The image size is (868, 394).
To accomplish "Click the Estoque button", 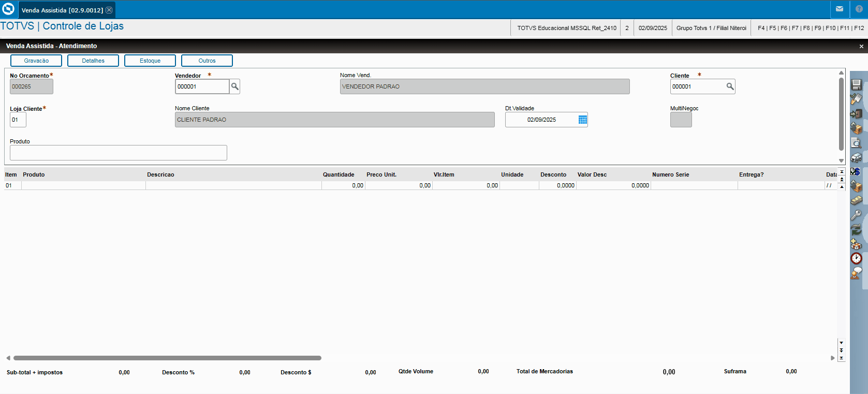I will pos(150,61).
